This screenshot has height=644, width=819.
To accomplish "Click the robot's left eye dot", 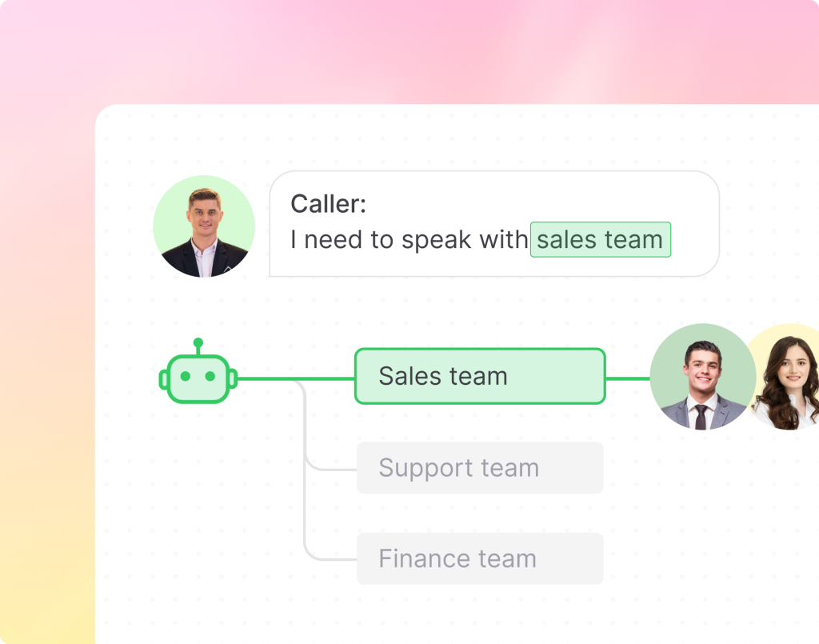I will [x=186, y=376].
